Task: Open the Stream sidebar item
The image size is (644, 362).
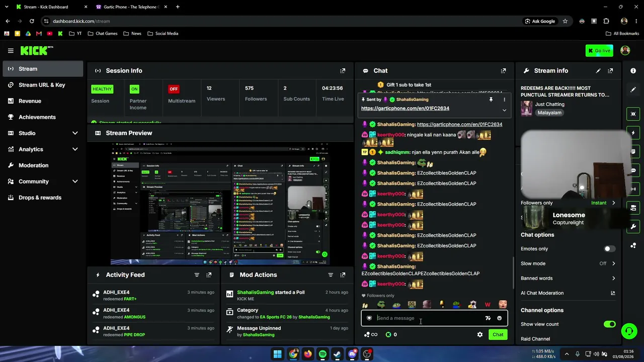Action: click(43, 69)
